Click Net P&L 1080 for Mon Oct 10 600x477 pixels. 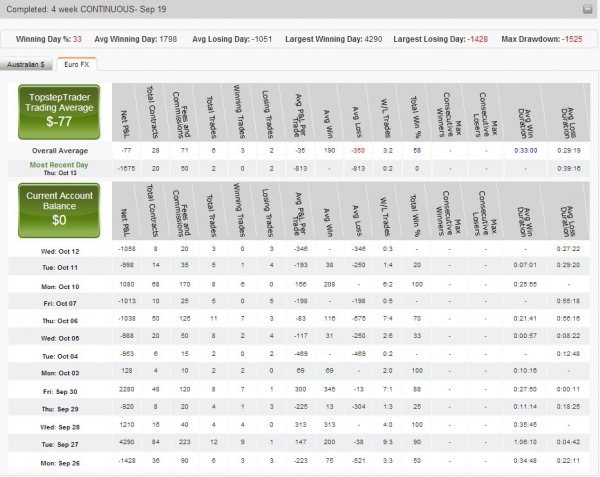127,284
